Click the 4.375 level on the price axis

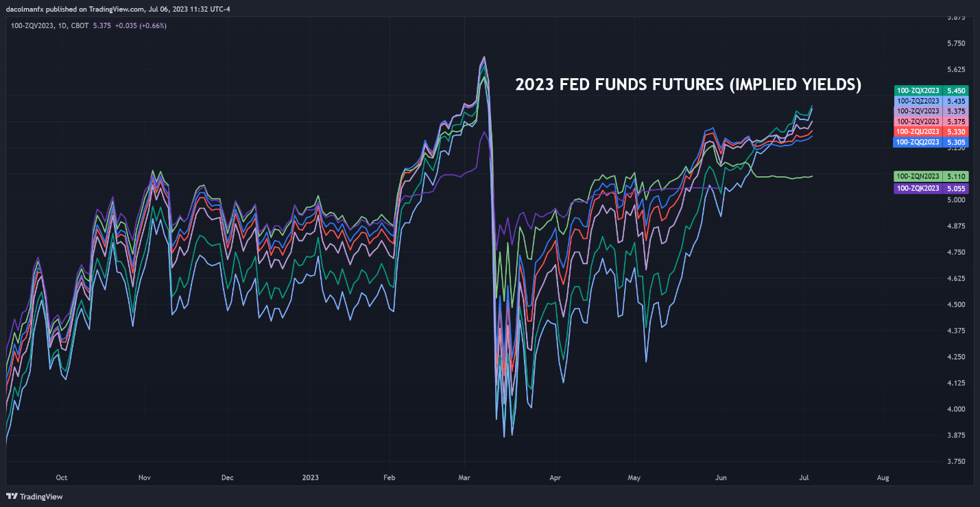pyautogui.click(x=955, y=331)
